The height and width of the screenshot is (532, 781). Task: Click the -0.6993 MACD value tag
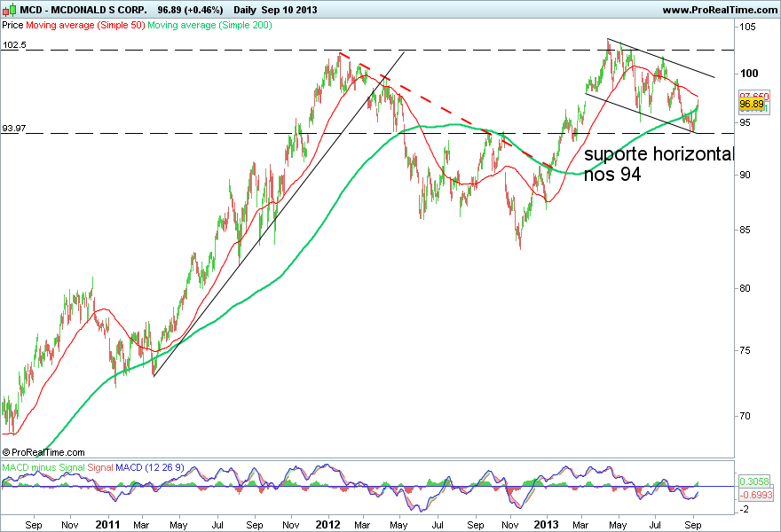click(755, 495)
